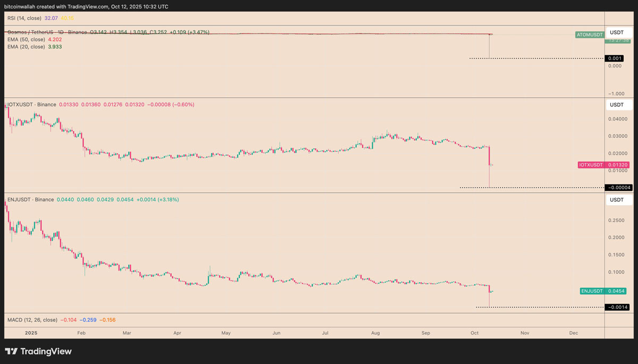This screenshot has width=638, height=364.
Task: Click the pink IOTXUSDT 0.01320 price tag
Action: point(603,165)
